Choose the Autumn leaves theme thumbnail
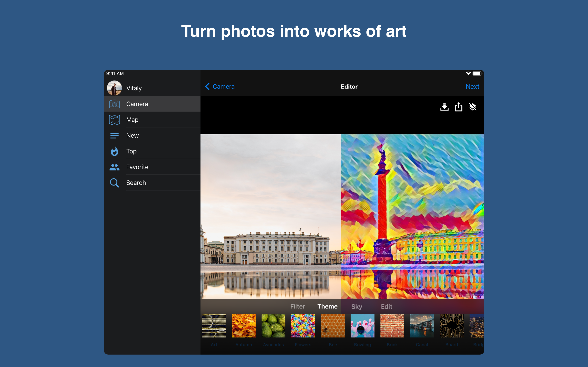The width and height of the screenshot is (588, 367). coord(243,325)
